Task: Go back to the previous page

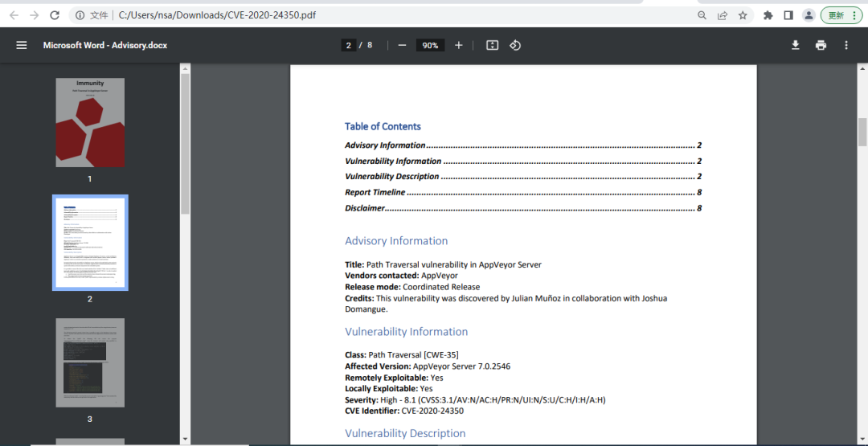Action: coord(14,15)
